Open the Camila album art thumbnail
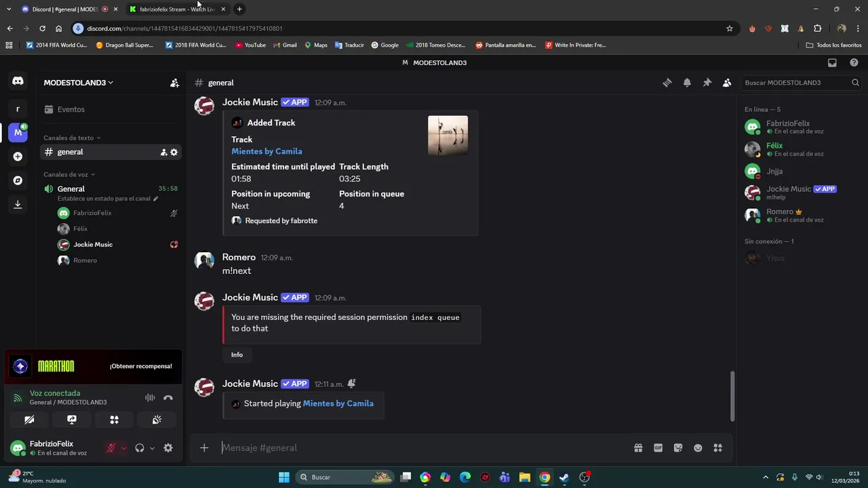Image resolution: width=868 pixels, height=488 pixels. 448,136
